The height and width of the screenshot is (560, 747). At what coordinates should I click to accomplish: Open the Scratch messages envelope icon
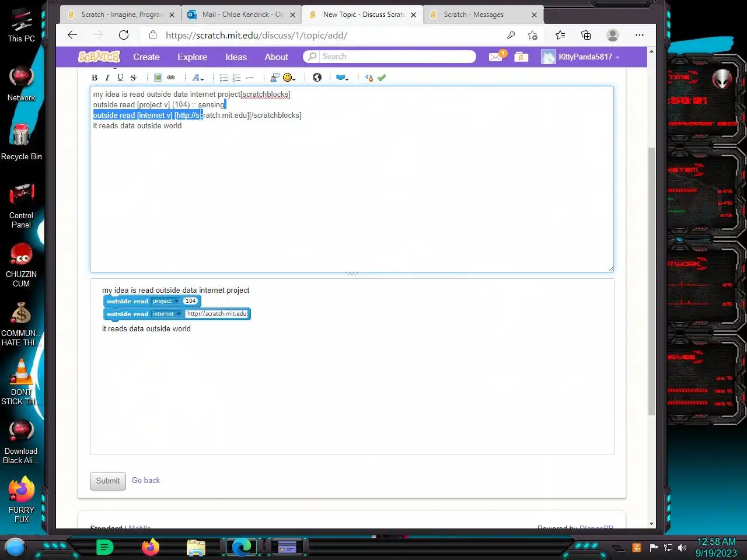point(495,57)
